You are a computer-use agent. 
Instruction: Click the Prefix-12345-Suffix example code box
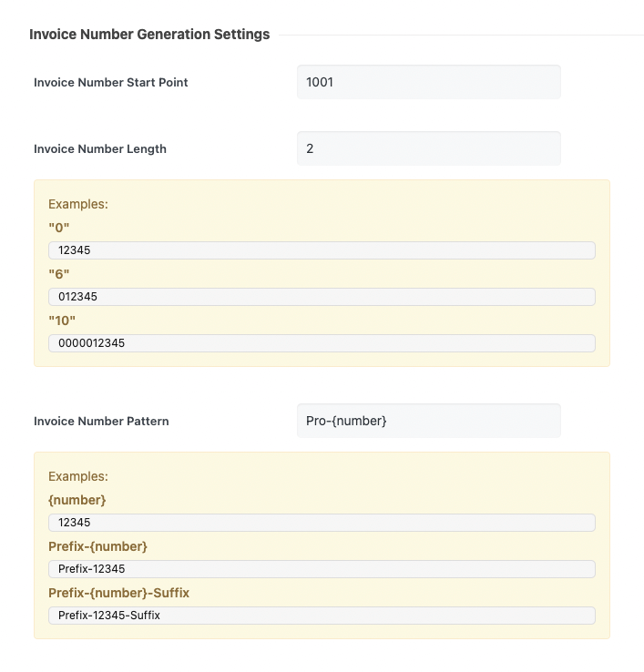321,616
